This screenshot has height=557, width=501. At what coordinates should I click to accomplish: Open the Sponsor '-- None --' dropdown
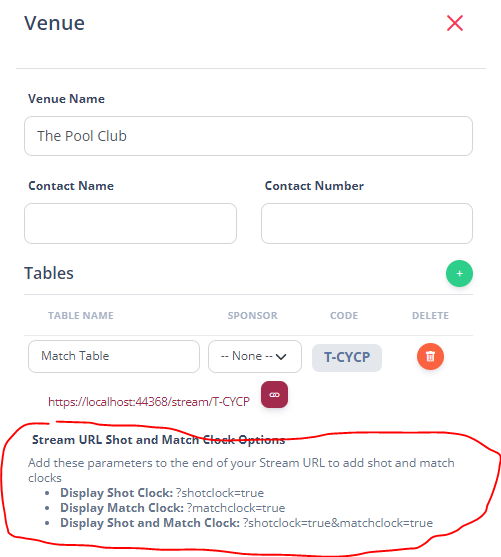tap(255, 356)
